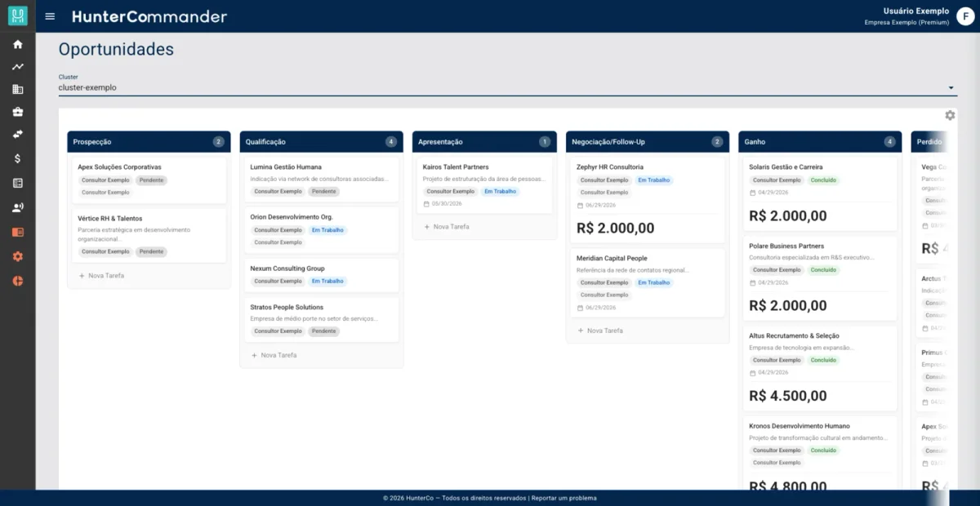
Task: Select the Ganho column header
Action: 820,142
